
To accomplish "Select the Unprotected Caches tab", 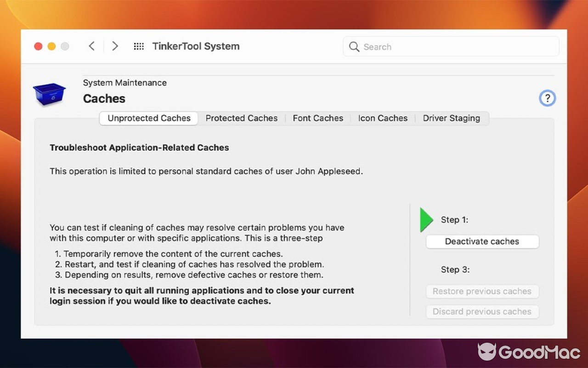I will pos(148,118).
